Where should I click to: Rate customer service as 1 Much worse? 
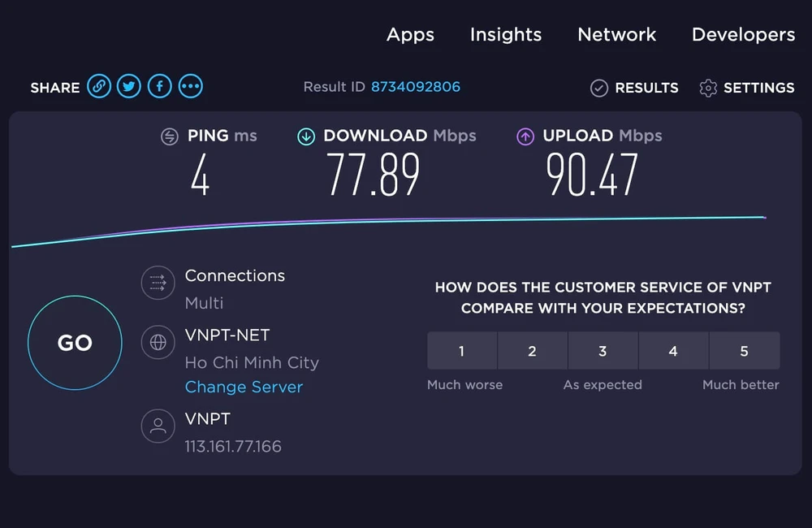pos(461,350)
